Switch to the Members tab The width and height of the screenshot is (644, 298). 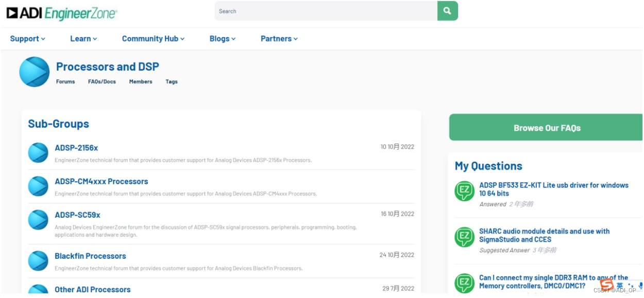click(x=141, y=81)
